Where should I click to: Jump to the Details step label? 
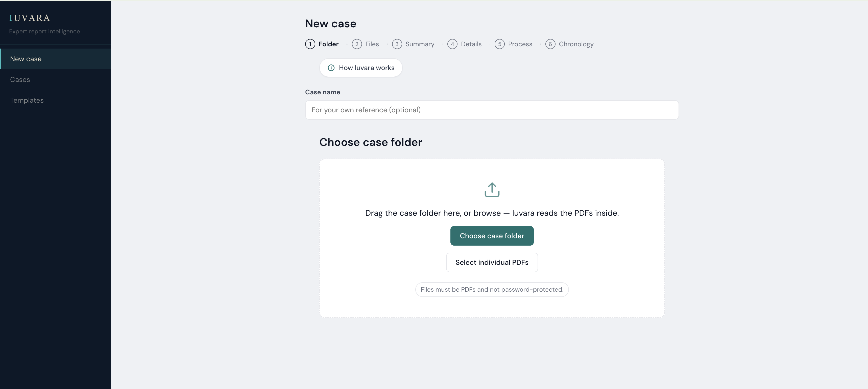tap(471, 44)
